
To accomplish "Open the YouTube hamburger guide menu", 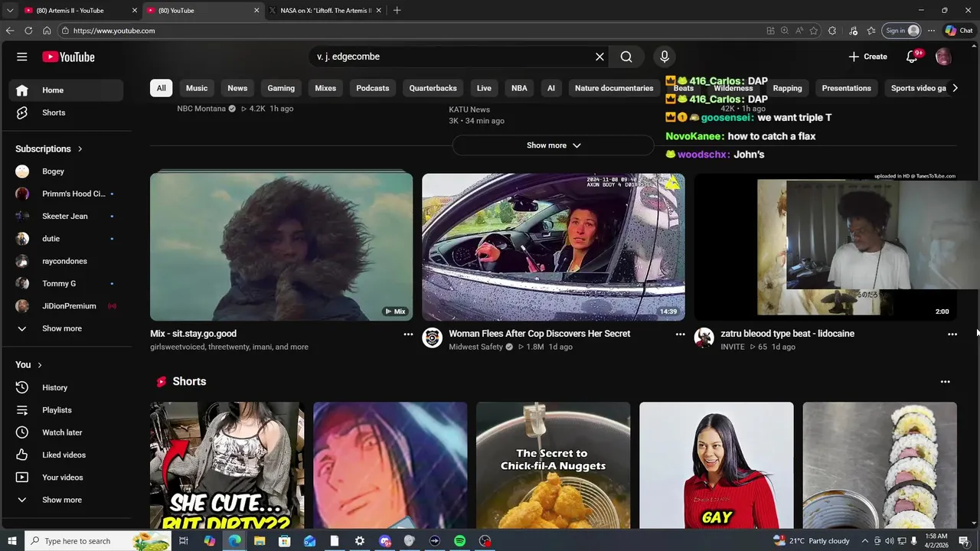I will pyautogui.click(x=22, y=57).
